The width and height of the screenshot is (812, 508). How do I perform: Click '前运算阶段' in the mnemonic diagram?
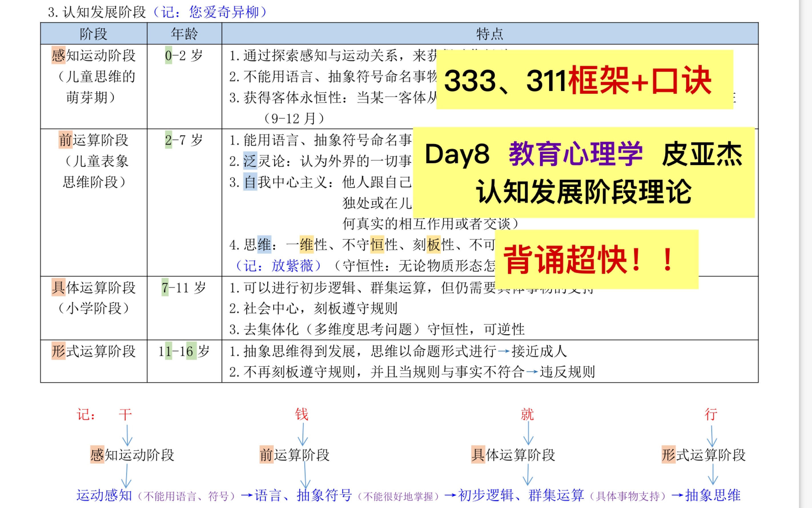pyautogui.click(x=294, y=455)
